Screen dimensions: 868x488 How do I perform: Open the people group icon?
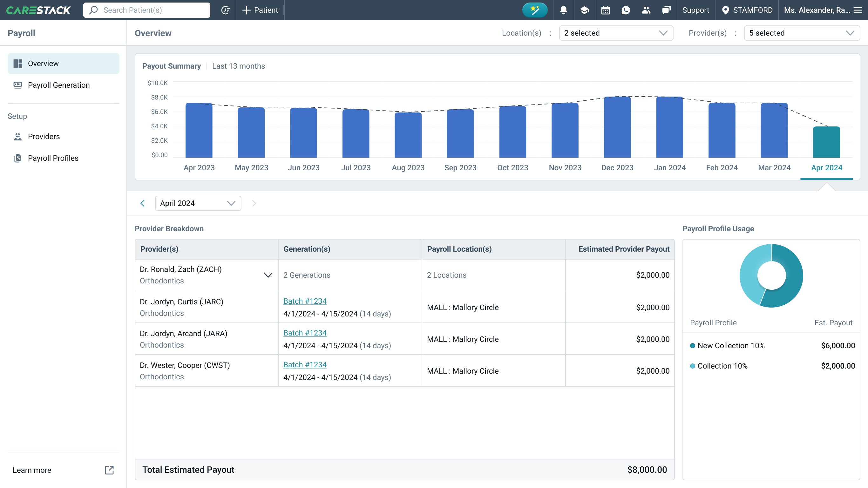pos(646,10)
